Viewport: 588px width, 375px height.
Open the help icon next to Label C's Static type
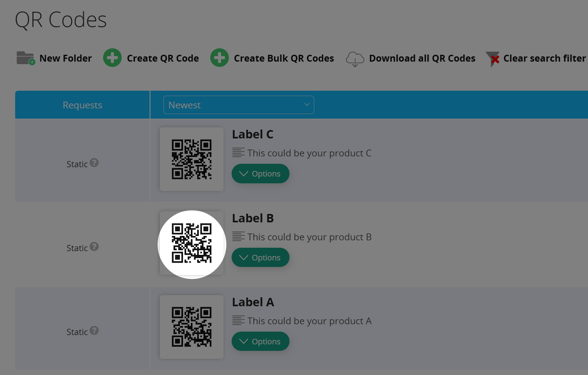coord(95,164)
